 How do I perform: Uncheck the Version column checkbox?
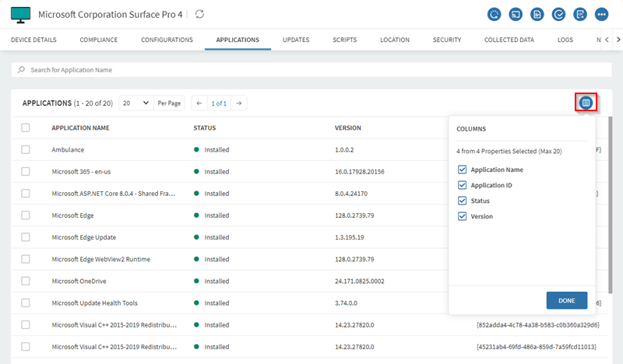462,216
